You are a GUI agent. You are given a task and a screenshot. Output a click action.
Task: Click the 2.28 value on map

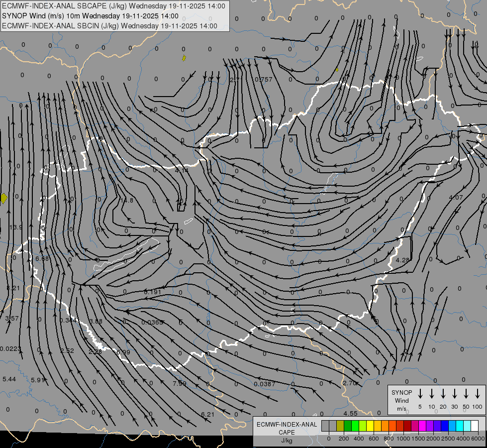click(x=95, y=352)
